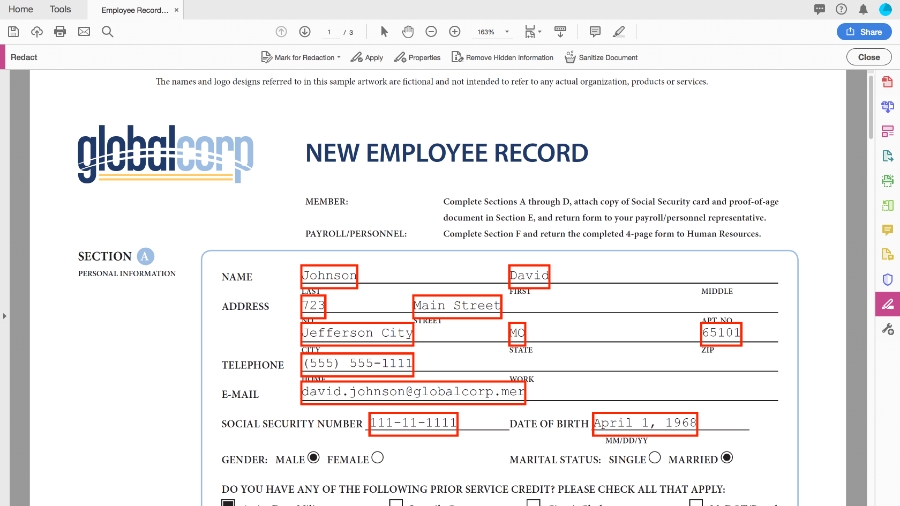The width and height of the screenshot is (900, 506).
Task: Open the find text magnifier icon
Action: click(x=107, y=32)
